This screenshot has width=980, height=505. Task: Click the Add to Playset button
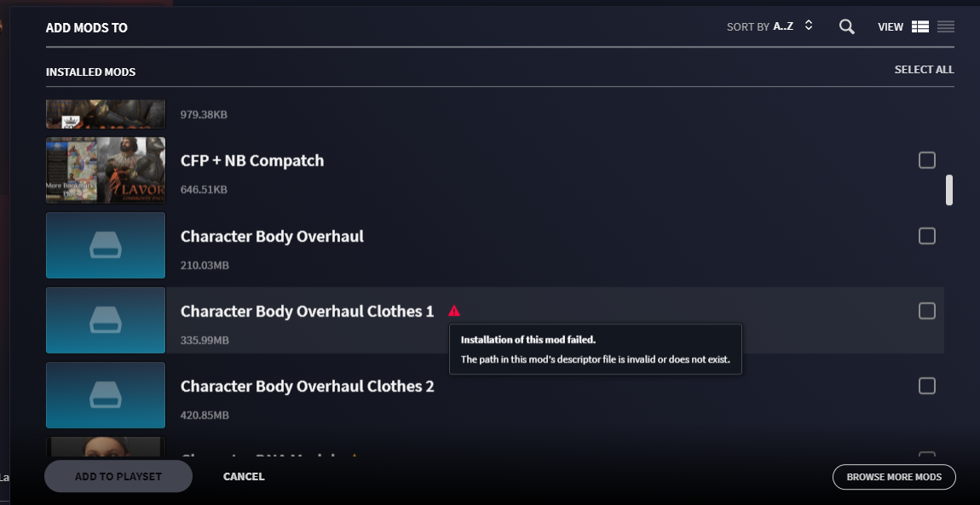[x=118, y=476]
